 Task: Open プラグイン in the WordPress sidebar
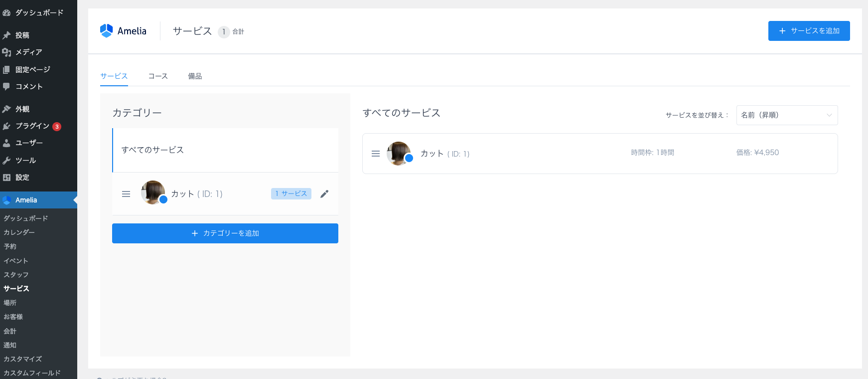(x=32, y=126)
